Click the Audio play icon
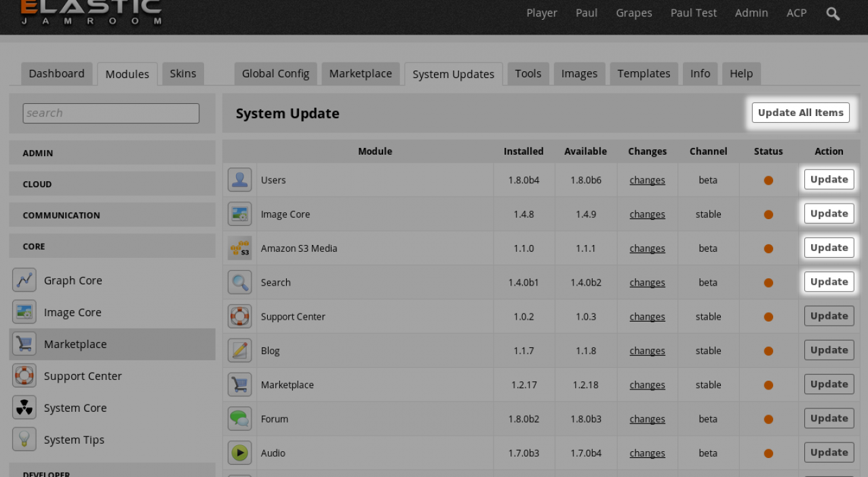Image resolution: width=868 pixels, height=477 pixels. pyautogui.click(x=239, y=453)
